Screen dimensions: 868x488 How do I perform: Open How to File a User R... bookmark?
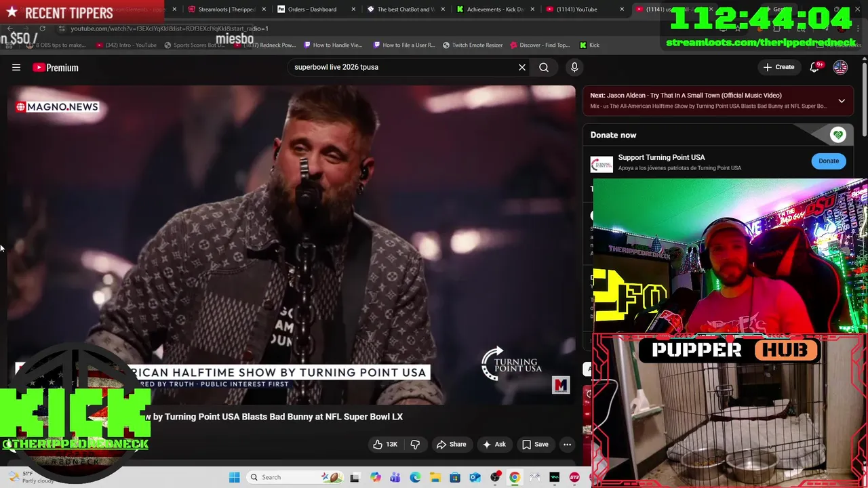[x=403, y=45]
